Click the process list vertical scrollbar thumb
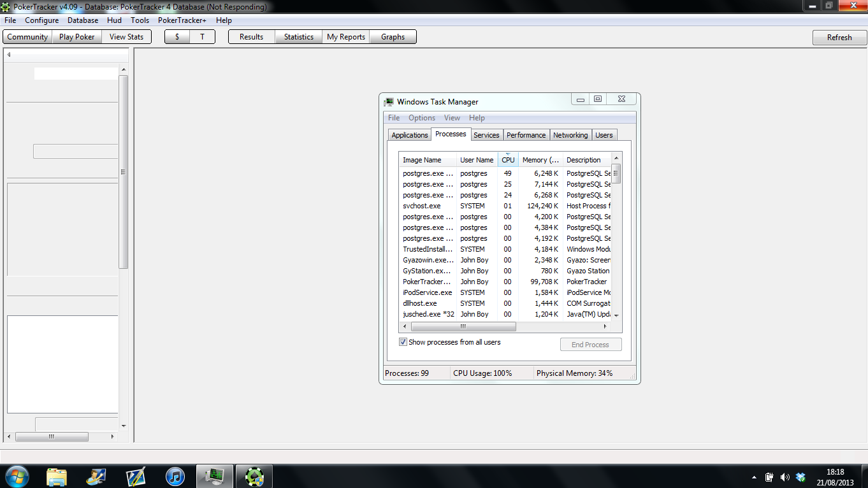The image size is (868, 488). pyautogui.click(x=616, y=173)
